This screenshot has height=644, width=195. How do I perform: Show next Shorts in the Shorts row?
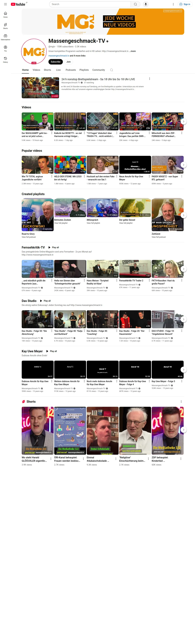point(183,430)
